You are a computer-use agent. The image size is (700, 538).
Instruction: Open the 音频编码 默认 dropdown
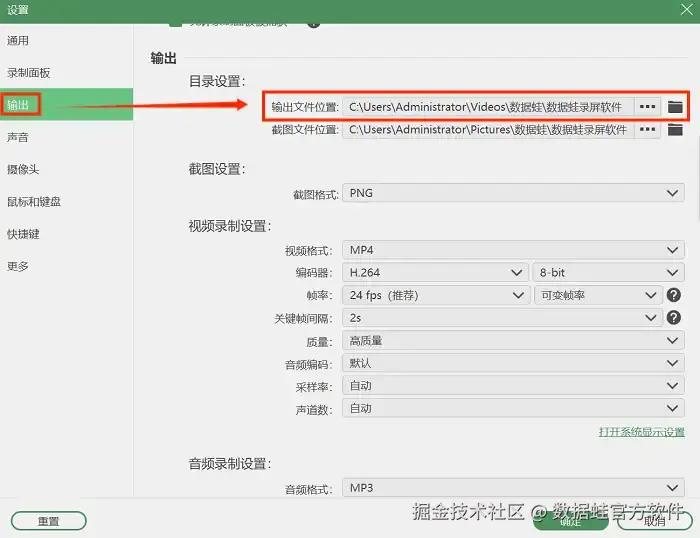tap(513, 363)
